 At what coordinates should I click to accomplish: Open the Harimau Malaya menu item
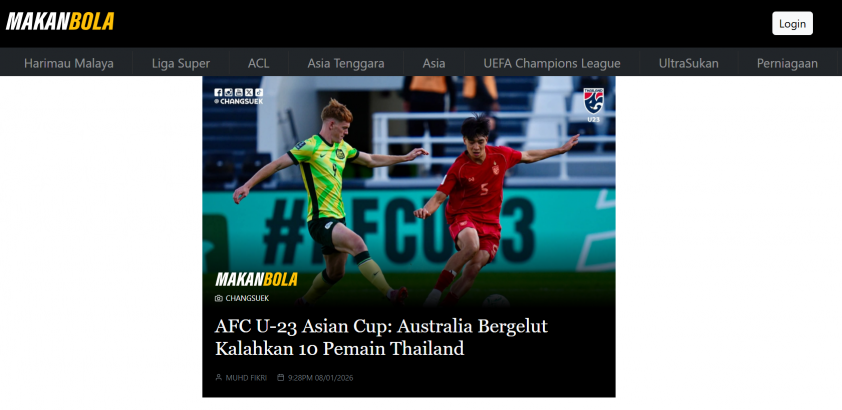tap(69, 63)
